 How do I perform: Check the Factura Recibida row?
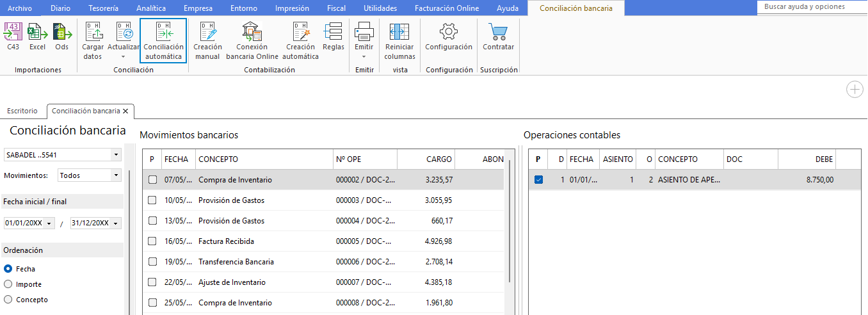click(152, 241)
